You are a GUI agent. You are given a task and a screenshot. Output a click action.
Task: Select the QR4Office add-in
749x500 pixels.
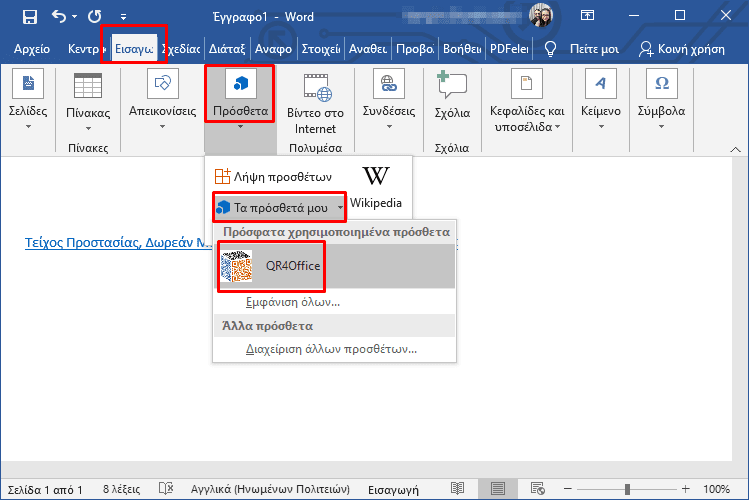[334, 266]
